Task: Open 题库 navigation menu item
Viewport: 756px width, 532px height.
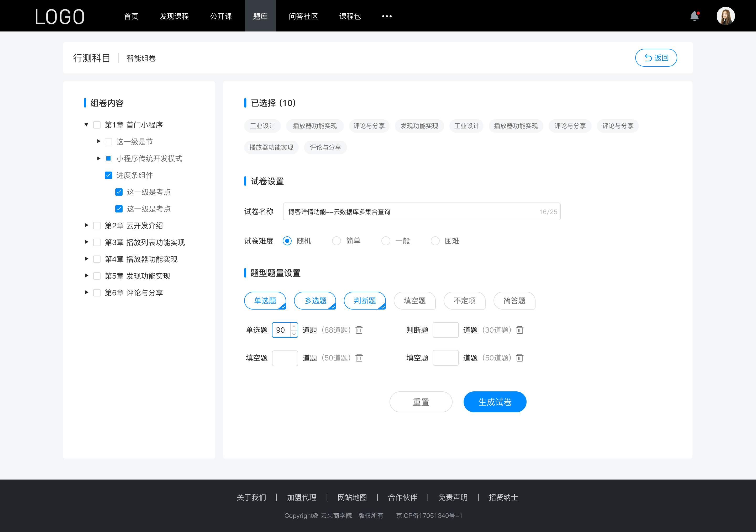Action: click(x=259, y=15)
